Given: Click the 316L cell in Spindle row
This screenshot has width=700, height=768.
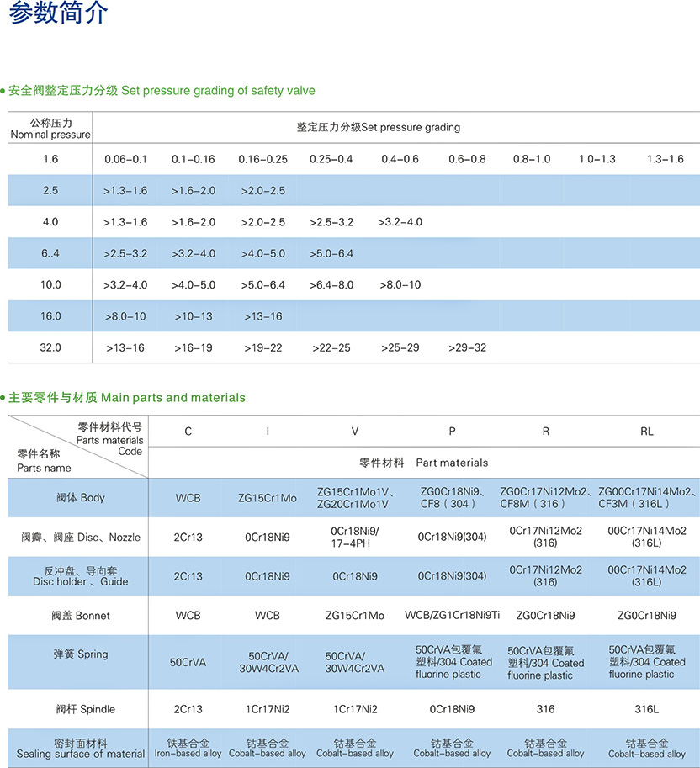Looking at the screenshot, I should click(x=647, y=709).
